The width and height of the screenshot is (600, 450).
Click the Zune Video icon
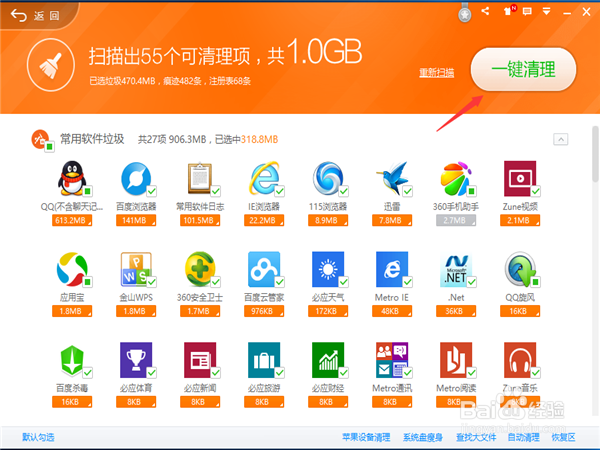(x=520, y=178)
